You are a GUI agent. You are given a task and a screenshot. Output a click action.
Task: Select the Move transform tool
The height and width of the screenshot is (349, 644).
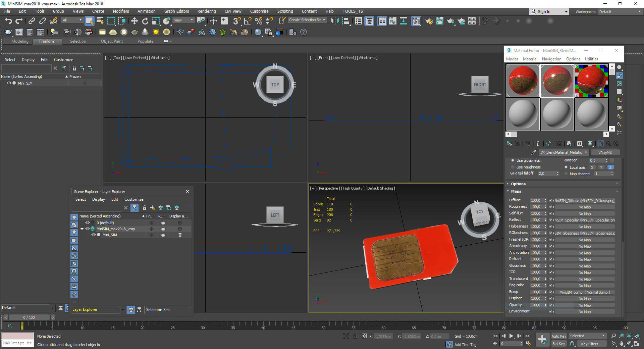coord(134,21)
